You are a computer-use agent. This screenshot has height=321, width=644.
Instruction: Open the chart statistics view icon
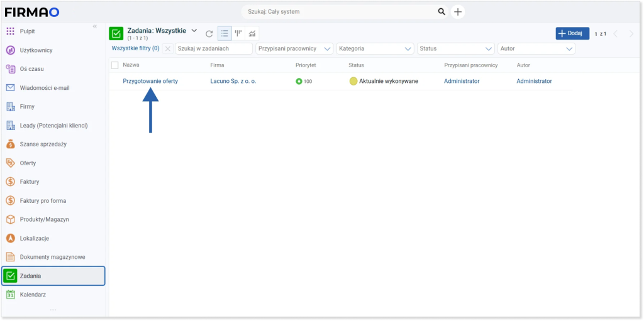click(252, 33)
